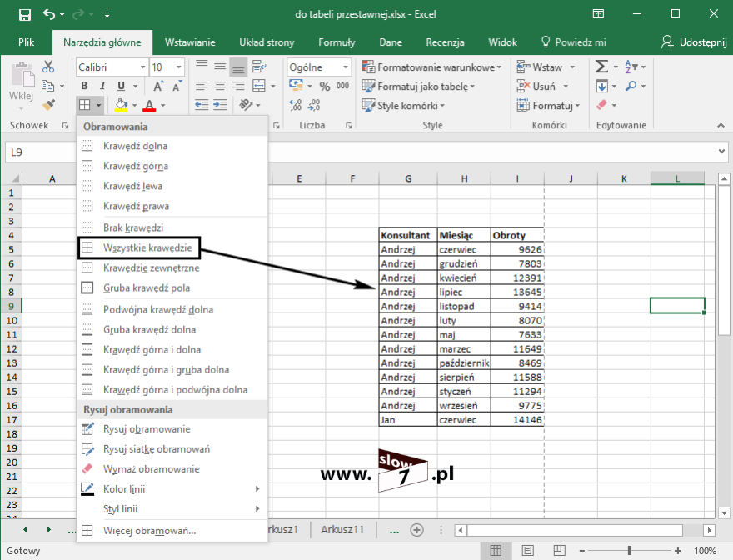The height and width of the screenshot is (560, 733).
Task: Open the AutoSum sigma function
Action: coord(601,67)
